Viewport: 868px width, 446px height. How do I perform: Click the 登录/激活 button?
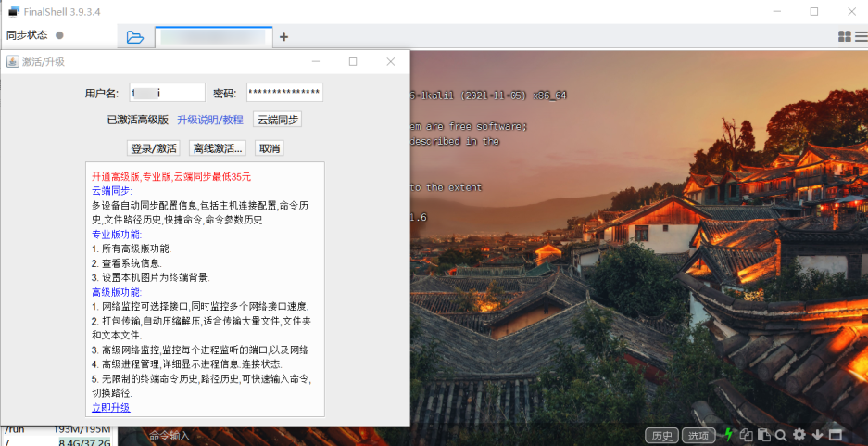pos(154,148)
